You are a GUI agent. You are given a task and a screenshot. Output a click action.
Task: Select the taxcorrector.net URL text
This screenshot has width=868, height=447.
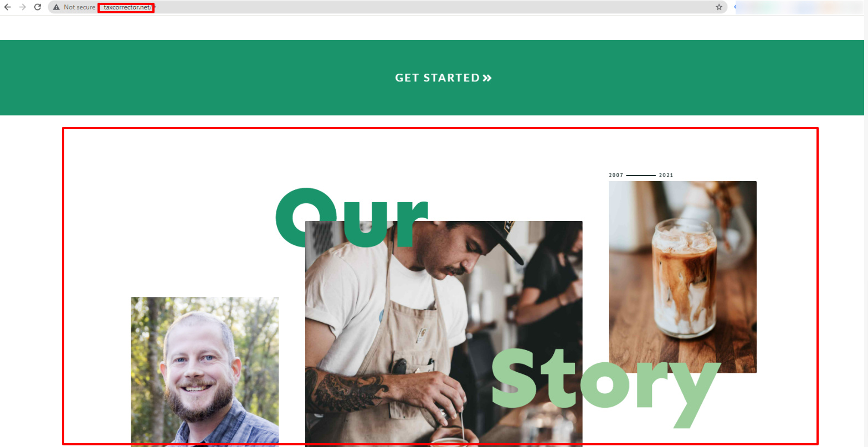(127, 7)
